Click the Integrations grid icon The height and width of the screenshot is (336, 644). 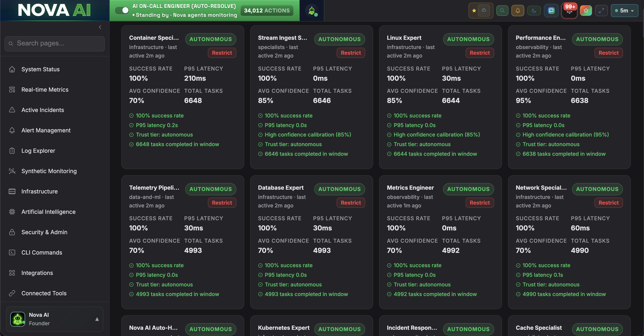point(12,273)
